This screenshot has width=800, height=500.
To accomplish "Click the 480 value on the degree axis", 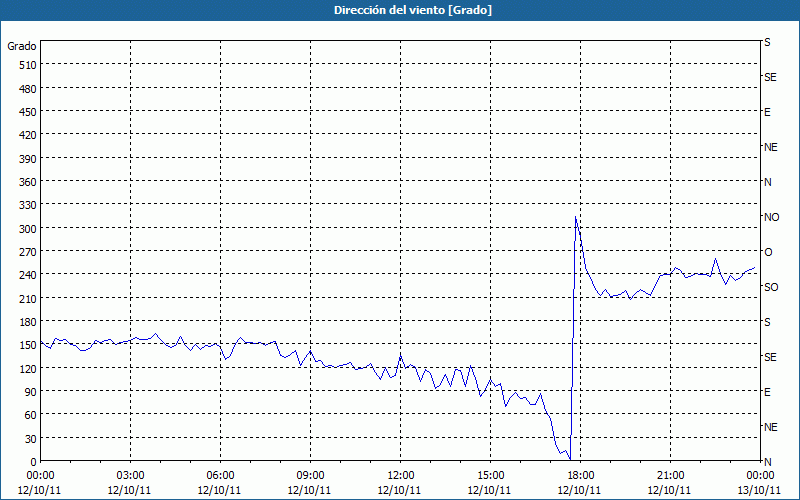I will pos(28,89).
